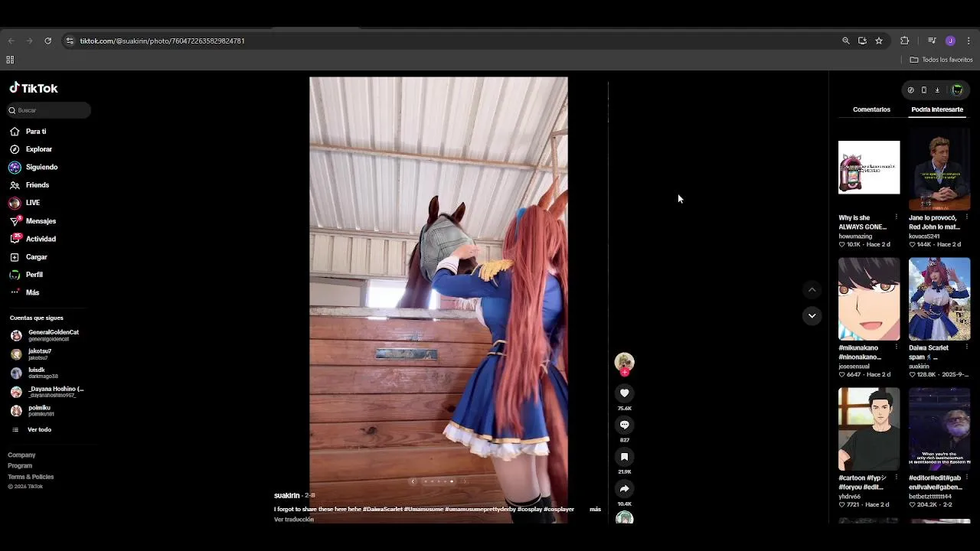Open the jakotsu7 account

[x=32, y=354]
